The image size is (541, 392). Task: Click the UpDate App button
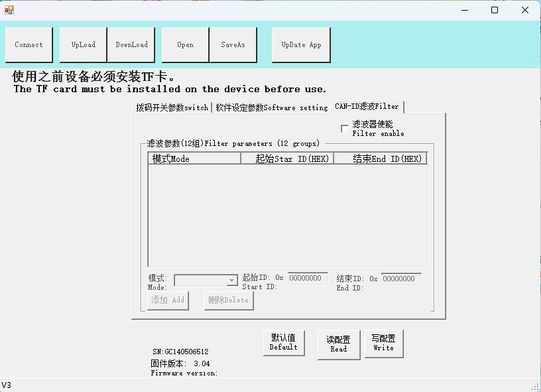(x=301, y=44)
